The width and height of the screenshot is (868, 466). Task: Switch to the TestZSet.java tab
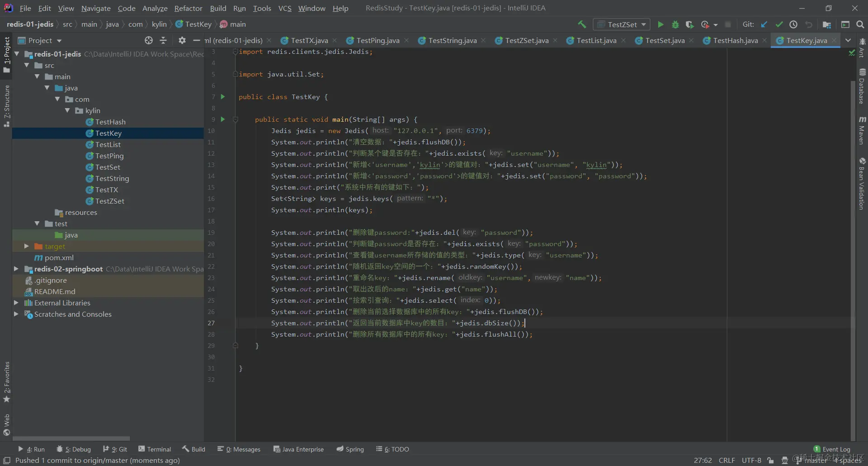click(x=527, y=40)
